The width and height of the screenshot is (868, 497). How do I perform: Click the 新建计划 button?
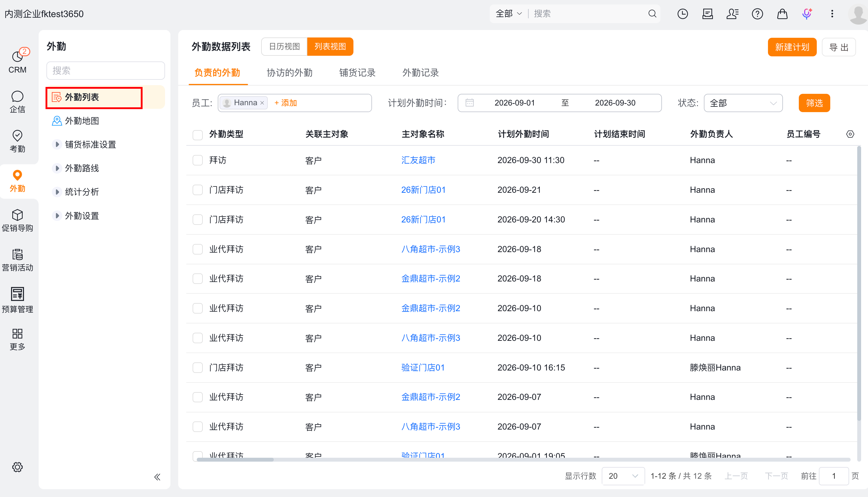click(x=792, y=47)
